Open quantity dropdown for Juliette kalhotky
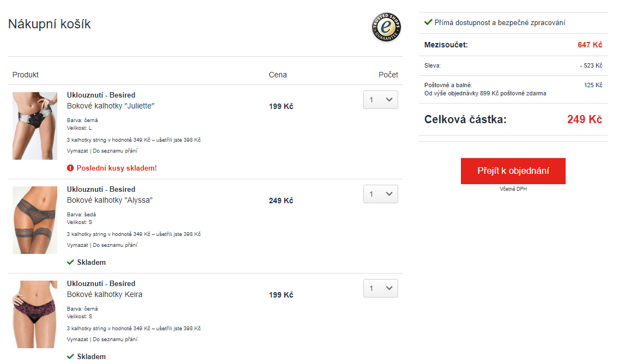This screenshot has width=624, height=364. tap(380, 100)
